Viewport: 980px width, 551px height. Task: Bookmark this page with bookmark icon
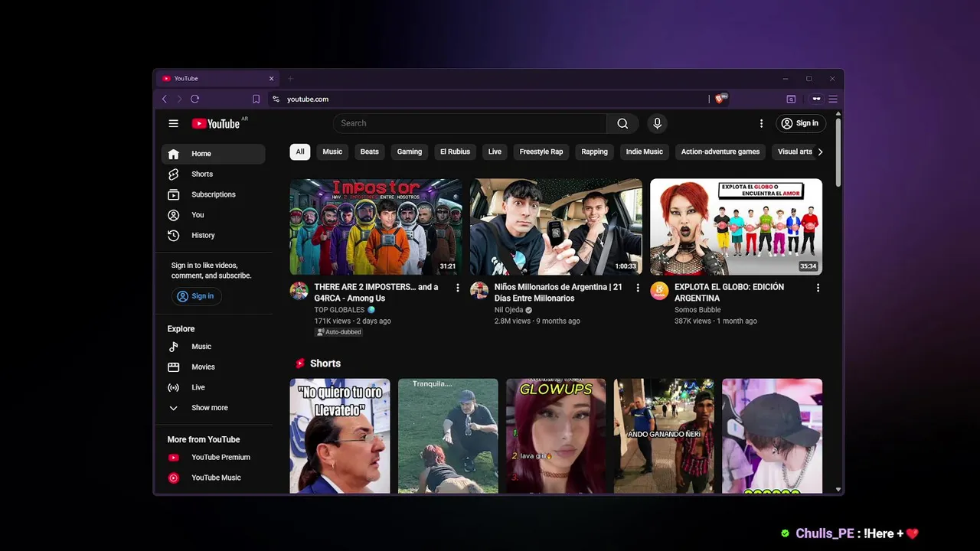256,99
